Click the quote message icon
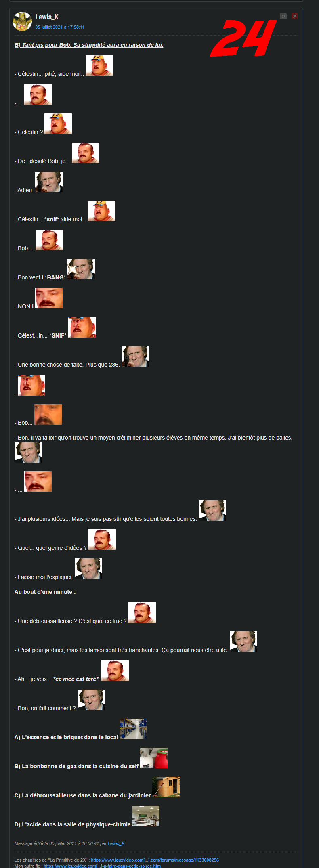The height and width of the screenshot is (868, 319). pyautogui.click(x=283, y=16)
